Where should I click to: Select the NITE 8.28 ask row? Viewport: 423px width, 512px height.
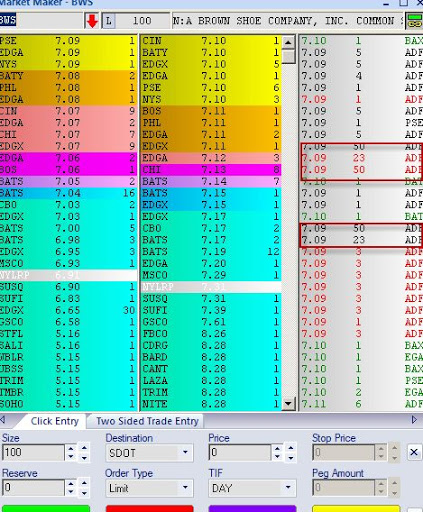pos(211,404)
